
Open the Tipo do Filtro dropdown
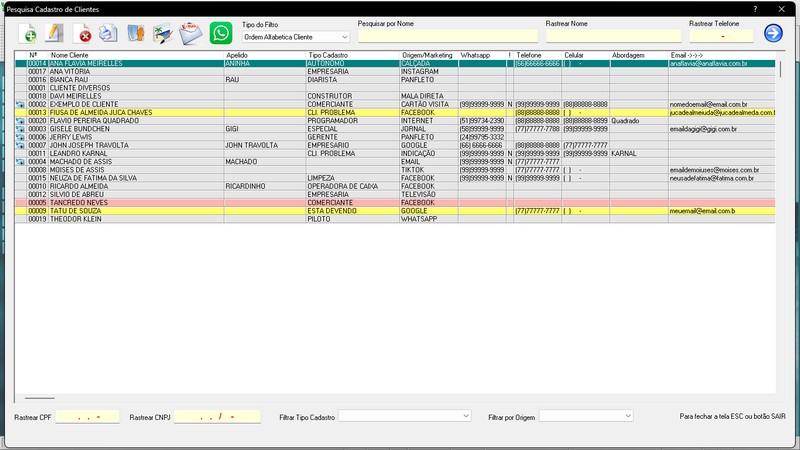pyautogui.click(x=296, y=37)
